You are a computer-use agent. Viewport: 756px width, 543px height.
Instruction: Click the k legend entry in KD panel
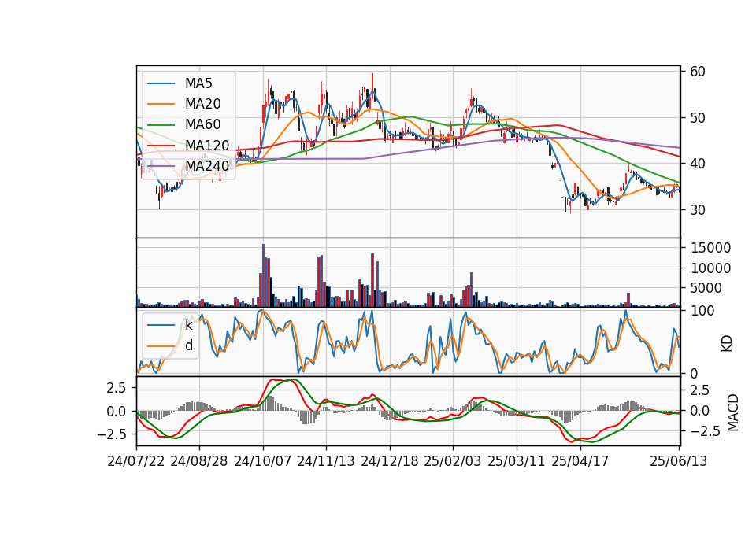click(x=188, y=325)
